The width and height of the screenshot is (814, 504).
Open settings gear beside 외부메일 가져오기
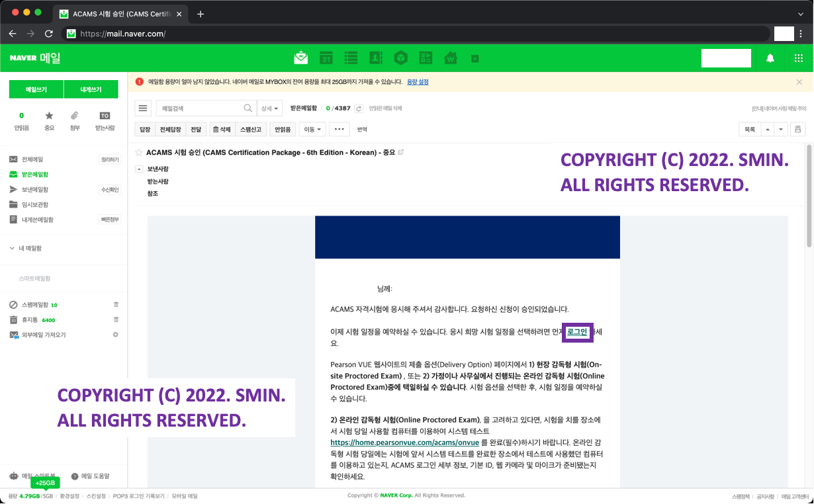tap(116, 335)
